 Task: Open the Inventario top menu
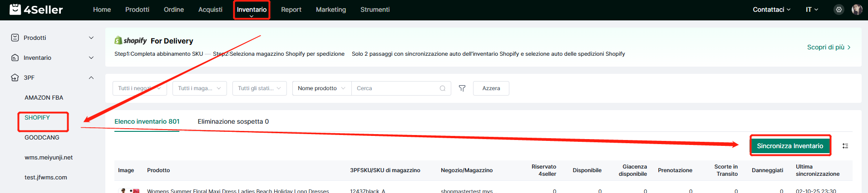252,10
